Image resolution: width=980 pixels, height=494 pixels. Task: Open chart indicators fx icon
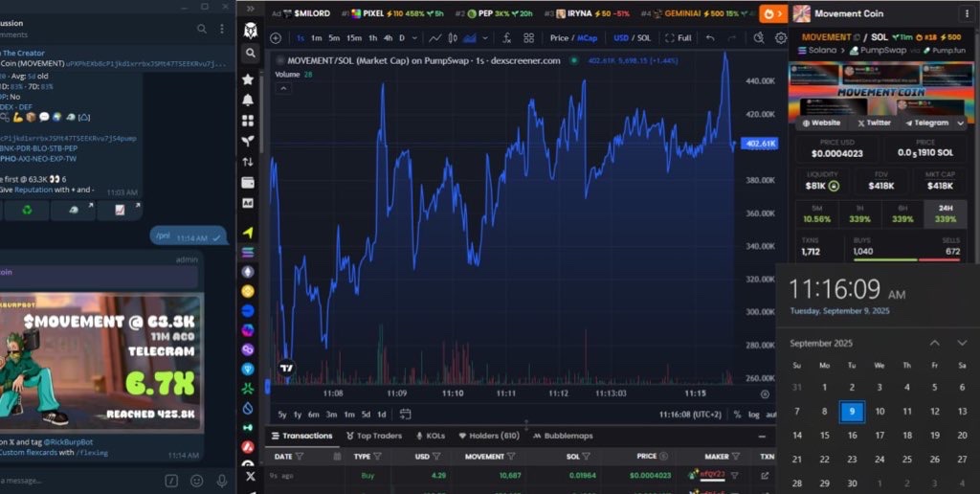tap(507, 38)
